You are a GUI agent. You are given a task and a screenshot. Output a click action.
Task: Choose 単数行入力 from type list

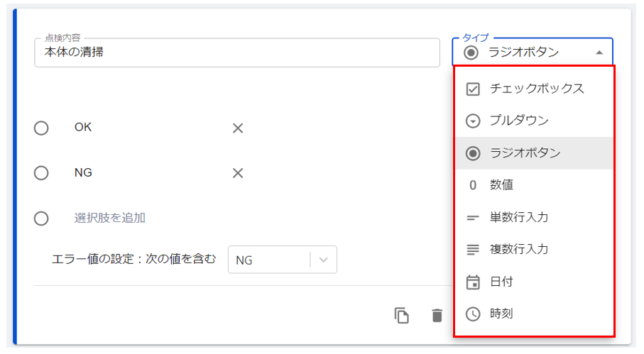(534, 217)
